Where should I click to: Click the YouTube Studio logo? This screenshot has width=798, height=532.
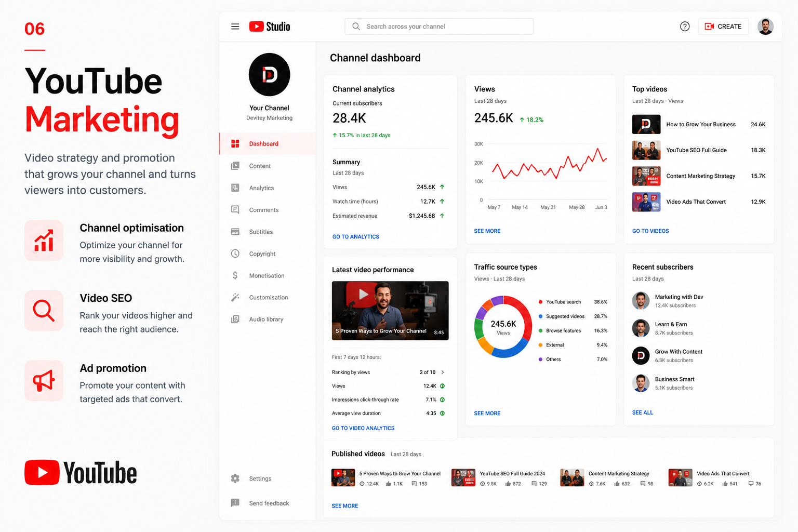(x=270, y=26)
